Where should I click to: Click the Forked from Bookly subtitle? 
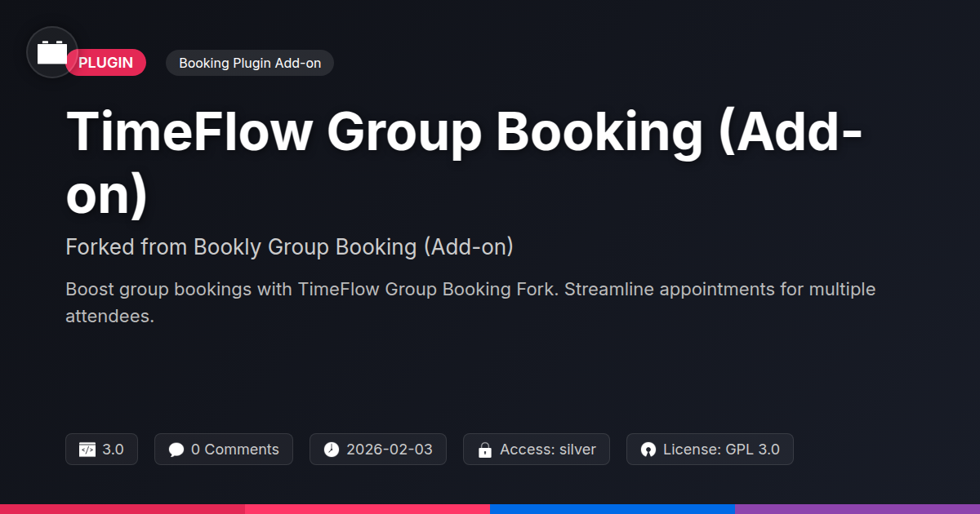289,247
